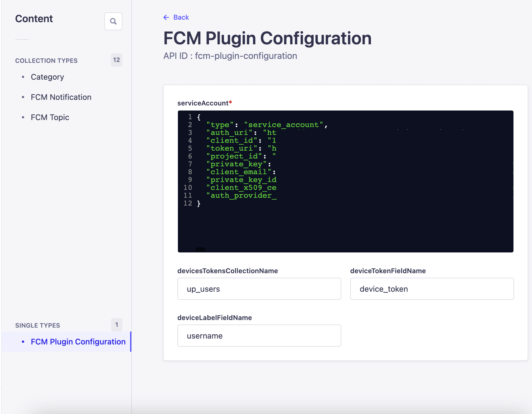
Task: Click the "client_email" line in editor
Action: [241, 172]
